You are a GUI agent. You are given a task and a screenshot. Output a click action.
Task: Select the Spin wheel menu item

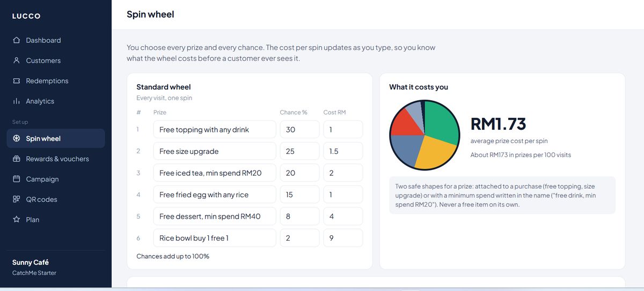[x=56, y=138]
